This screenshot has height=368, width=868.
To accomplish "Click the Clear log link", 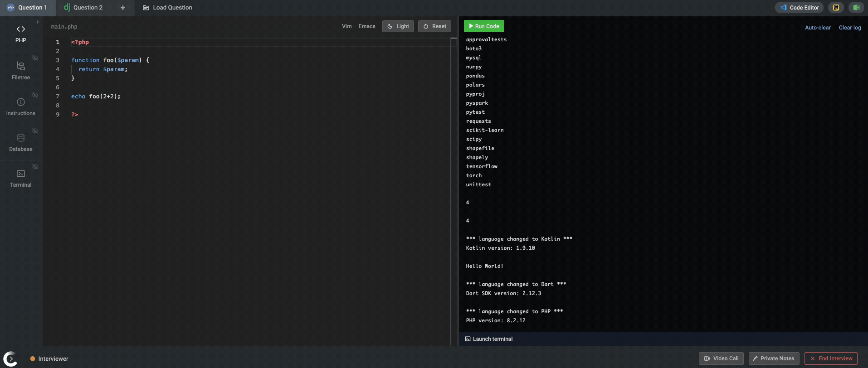I will pos(849,28).
